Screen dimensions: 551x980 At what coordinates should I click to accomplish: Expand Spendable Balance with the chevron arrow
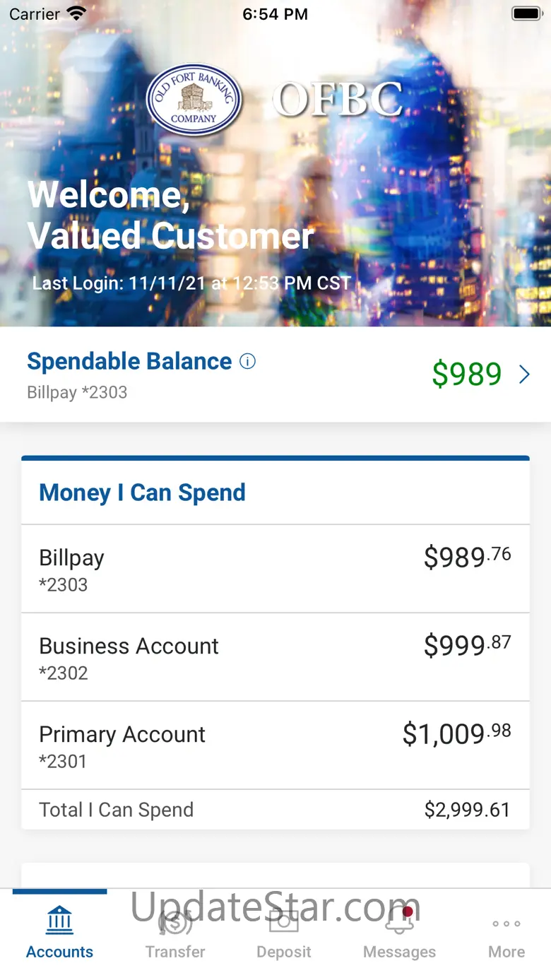[x=524, y=374]
